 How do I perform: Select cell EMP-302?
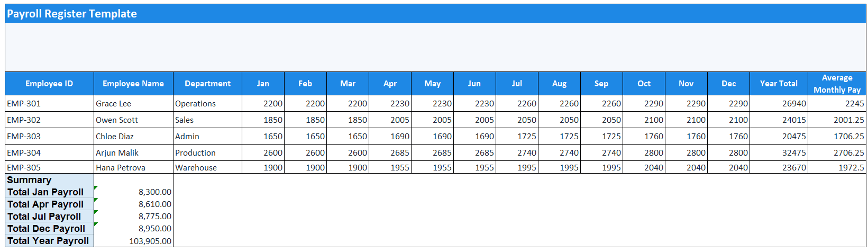tap(50, 120)
